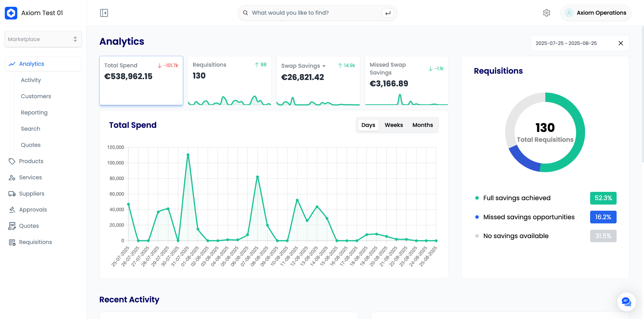
Task: Click the Axiom Test 01 logo
Action: (x=11, y=13)
